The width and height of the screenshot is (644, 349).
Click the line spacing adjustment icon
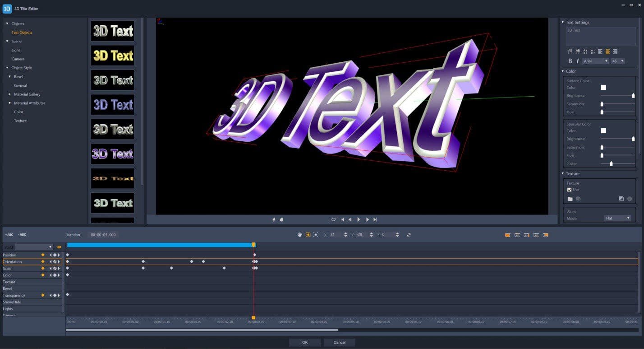585,51
